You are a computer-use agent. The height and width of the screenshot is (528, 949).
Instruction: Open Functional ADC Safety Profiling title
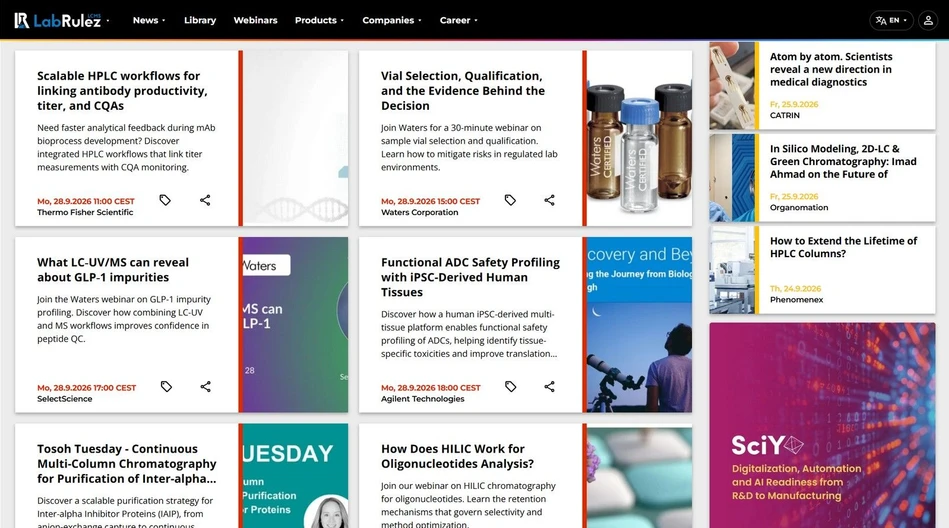pos(470,277)
